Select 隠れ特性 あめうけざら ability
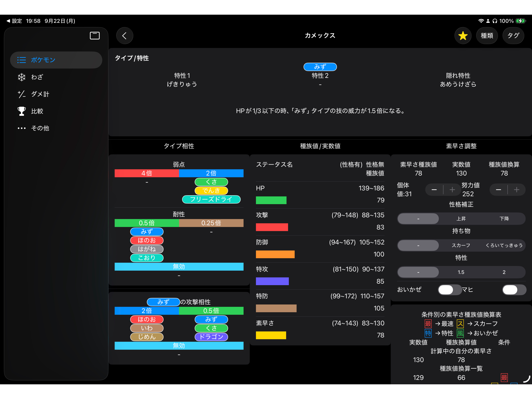Viewport: 532px width, 399px height. point(458,84)
